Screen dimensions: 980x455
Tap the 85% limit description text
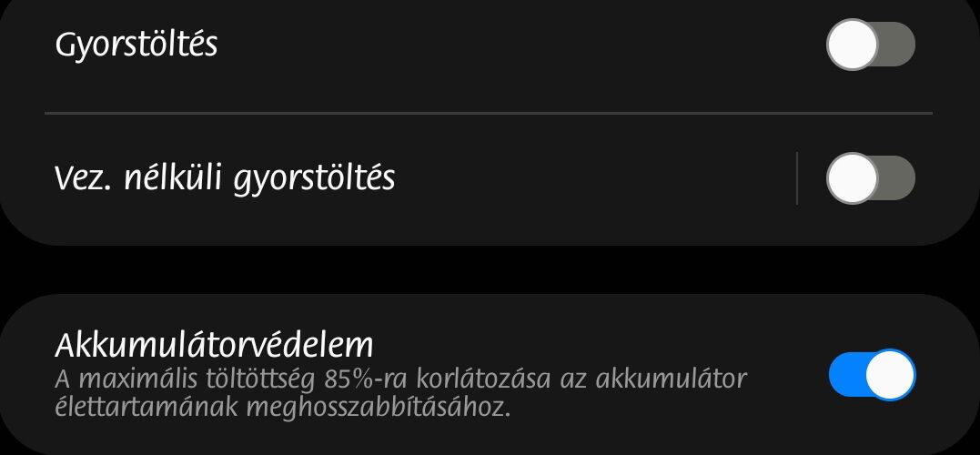(400, 393)
